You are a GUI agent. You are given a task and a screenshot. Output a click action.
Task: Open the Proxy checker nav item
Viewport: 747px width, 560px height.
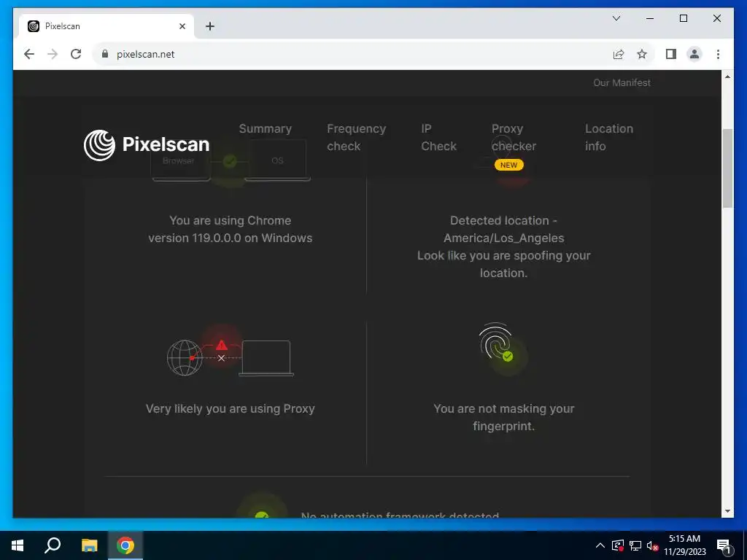[514, 137]
